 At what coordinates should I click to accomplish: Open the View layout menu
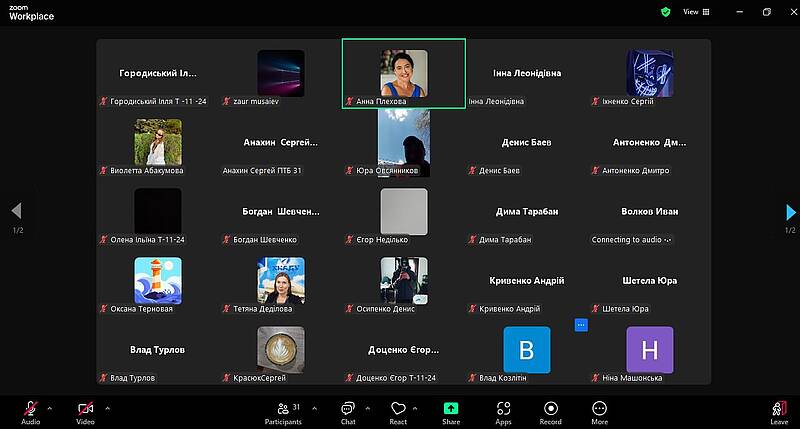click(696, 12)
